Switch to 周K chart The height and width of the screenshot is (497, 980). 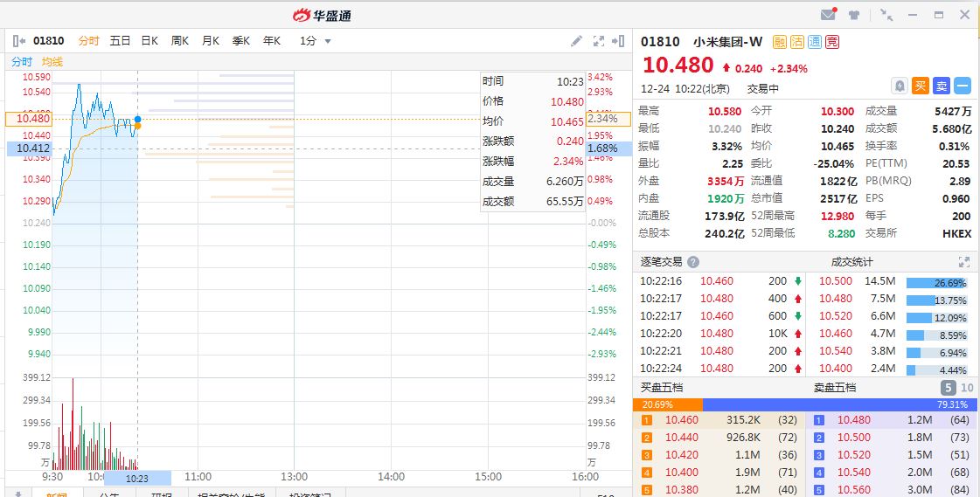[180, 41]
